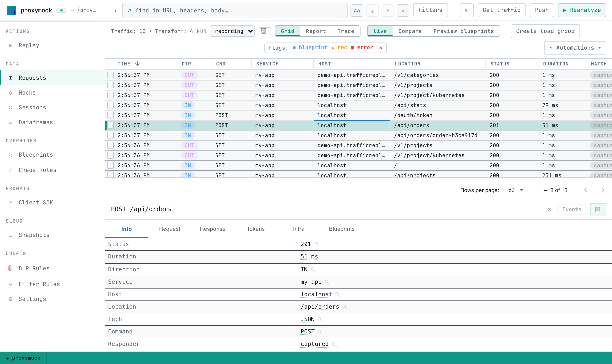Jump to next search match arrow
Image resolution: width=612 pixels, height=364 pixels.
[388, 11]
